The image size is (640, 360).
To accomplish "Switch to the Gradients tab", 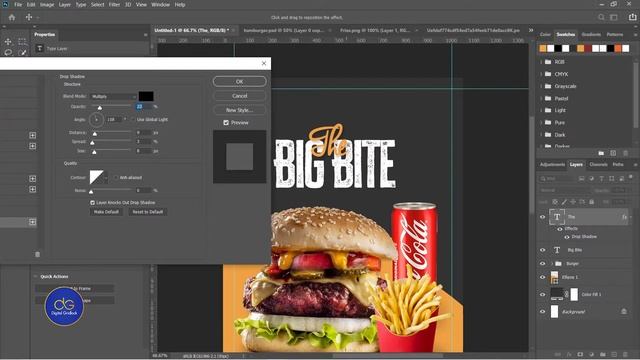I will tap(591, 35).
